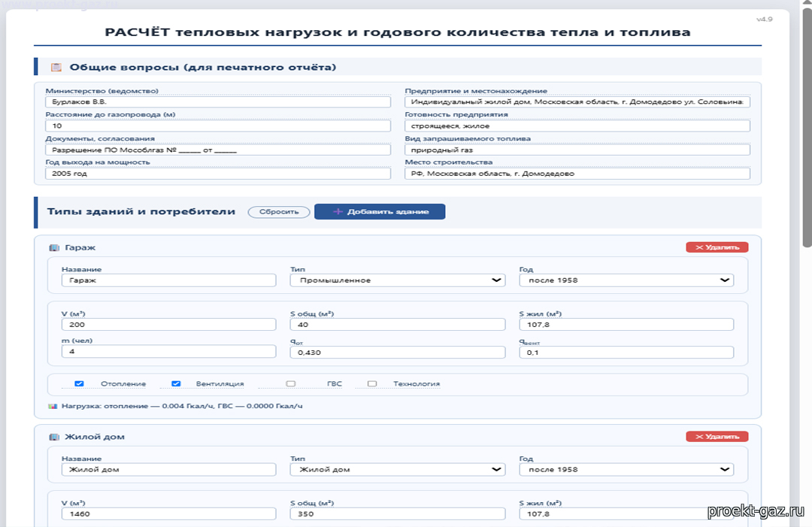Image resolution: width=812 pixels, height=527 pixels.
Task: Click the S общ field with 350
Action: pyautogui.click(x=397, y=514)
